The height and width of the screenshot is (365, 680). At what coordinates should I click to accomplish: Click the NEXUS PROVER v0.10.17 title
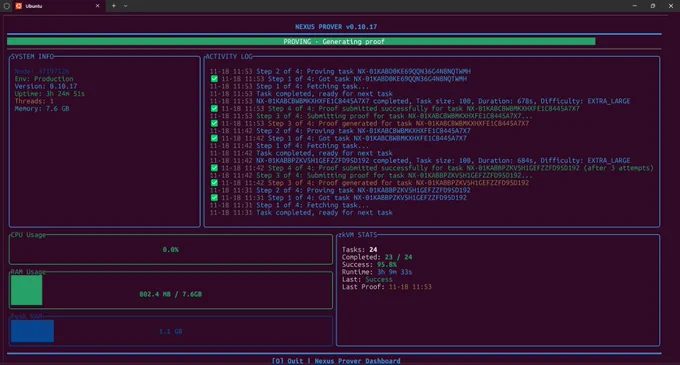point(336,27)
